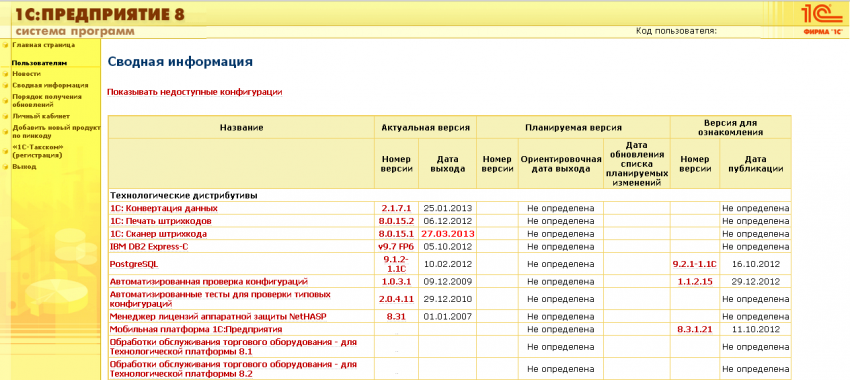Click the bullet icon beside Главная страница

click(5, 45)
